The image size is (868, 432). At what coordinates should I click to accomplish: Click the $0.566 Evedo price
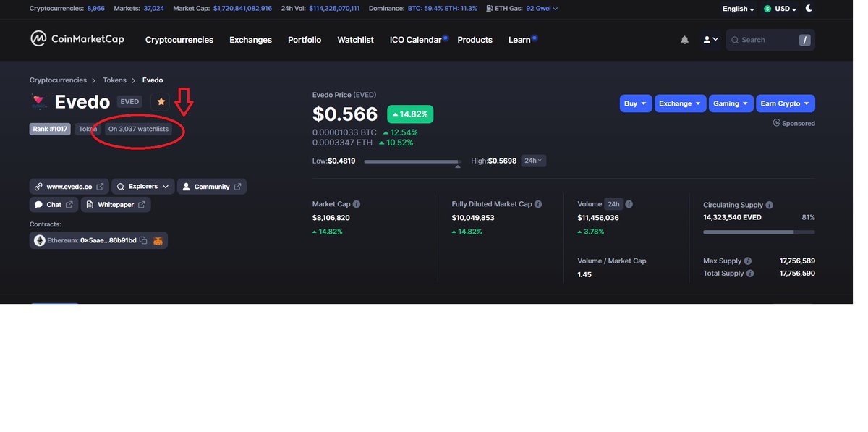(x=345, y=114)
